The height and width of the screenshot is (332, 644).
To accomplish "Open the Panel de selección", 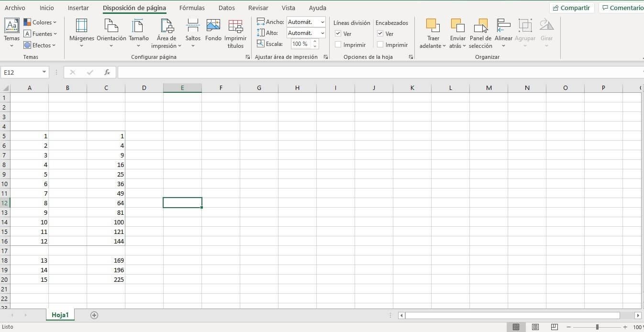I will pyautogui.click(x=480, y=33).
